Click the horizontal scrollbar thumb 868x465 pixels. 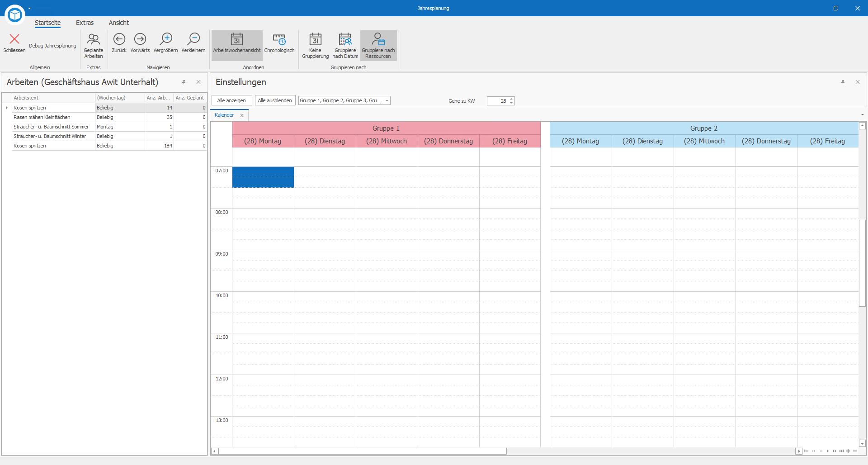click(362, 451)
